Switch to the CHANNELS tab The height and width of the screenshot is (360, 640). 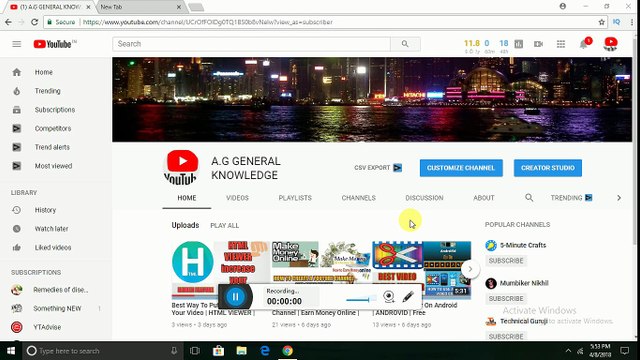(358, 198)
